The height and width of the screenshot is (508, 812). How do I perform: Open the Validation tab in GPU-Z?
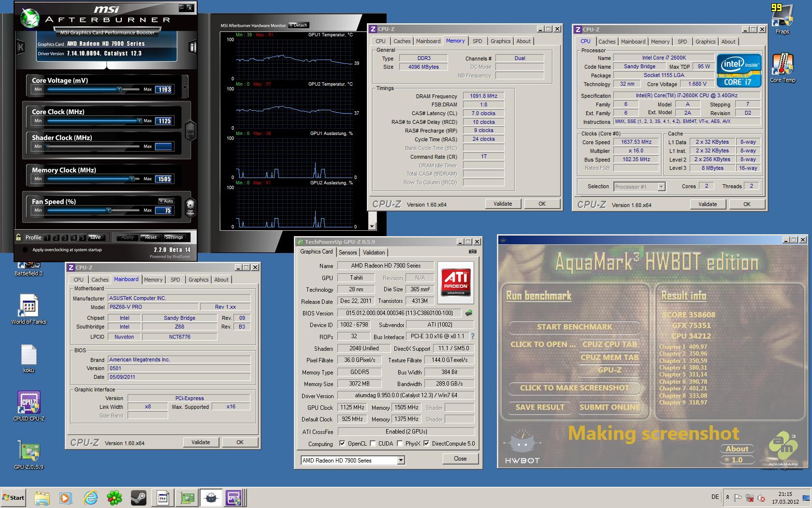point(374,253)
